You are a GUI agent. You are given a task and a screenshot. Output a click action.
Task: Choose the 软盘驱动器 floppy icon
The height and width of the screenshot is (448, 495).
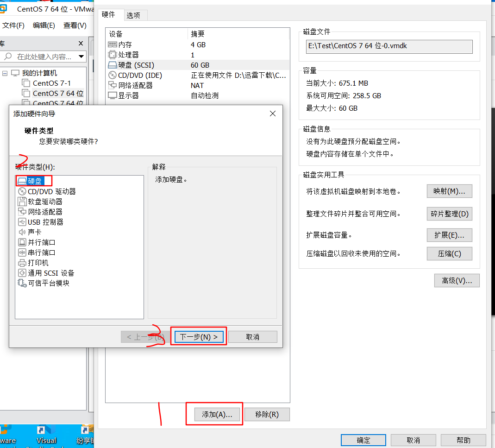tap(22, 202)
